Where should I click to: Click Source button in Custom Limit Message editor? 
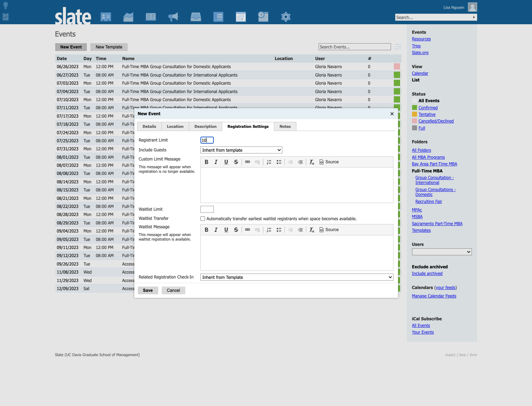pos(329,162)
